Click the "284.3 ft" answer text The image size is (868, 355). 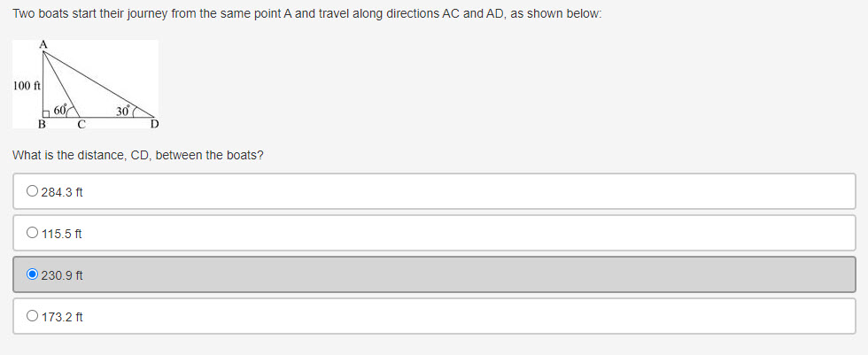[x=62, y=191]
